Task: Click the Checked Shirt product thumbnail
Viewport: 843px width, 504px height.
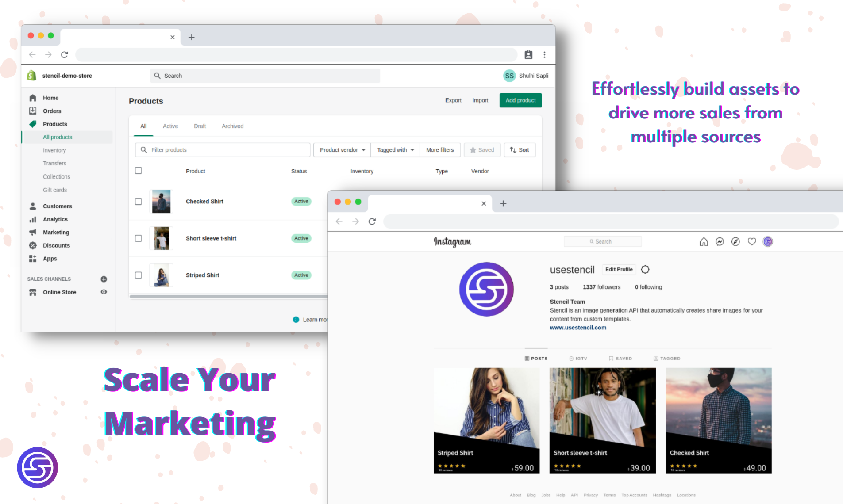Action: point(161,202)
